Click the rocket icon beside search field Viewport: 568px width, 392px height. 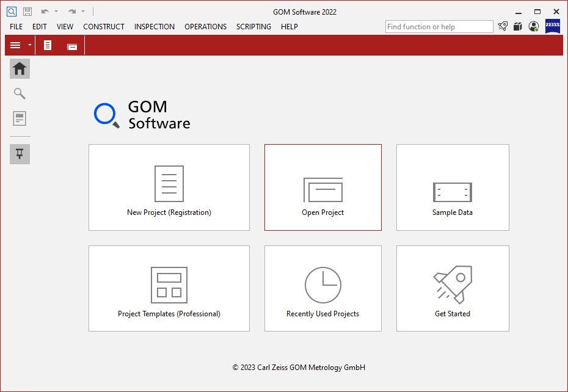point(503,26)
